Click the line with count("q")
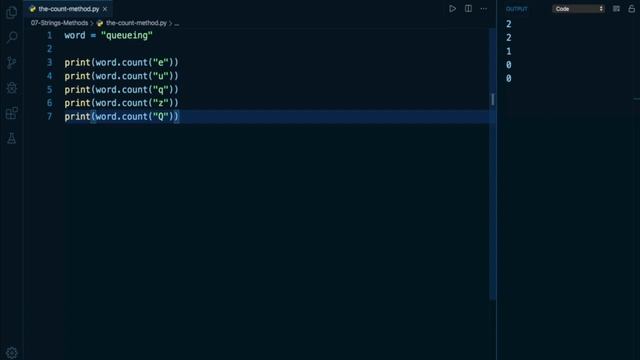 [x=121, y=89]
